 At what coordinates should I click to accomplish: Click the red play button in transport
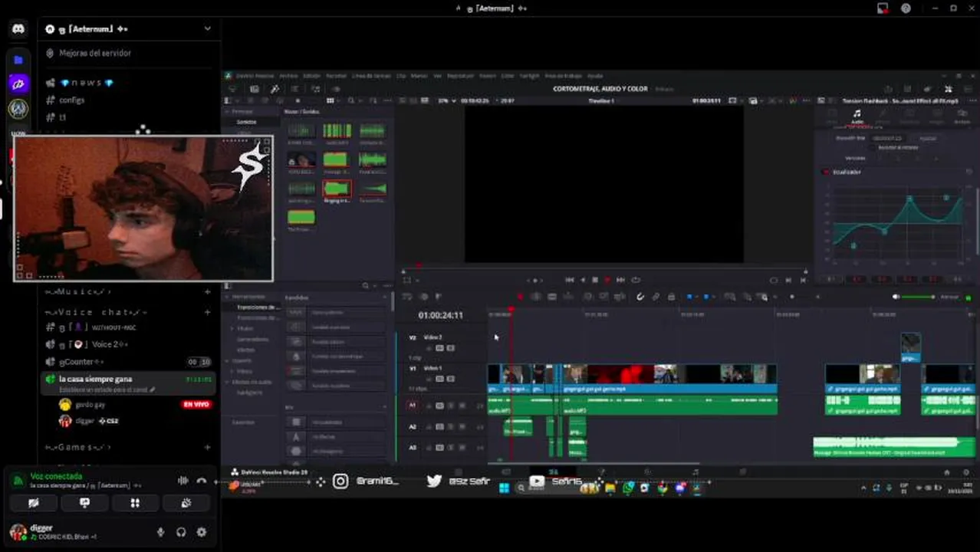tap(607, 280)
